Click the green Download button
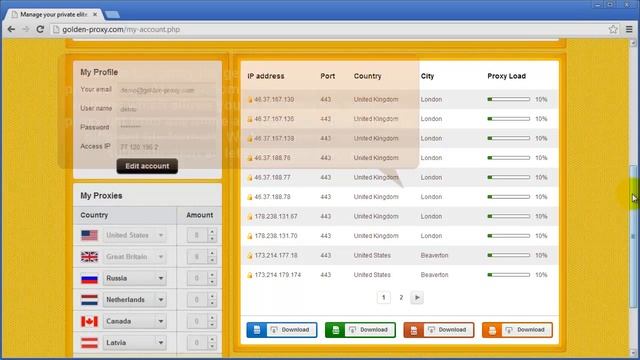This screenshot has height=360, width=640. [360, 330]
